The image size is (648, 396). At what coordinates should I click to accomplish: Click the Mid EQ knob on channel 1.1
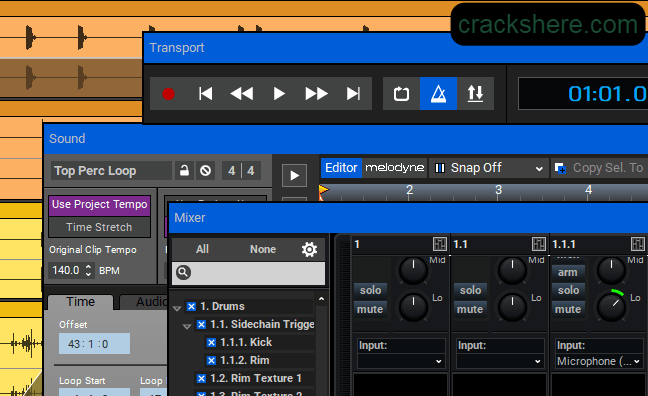coord(512,271)
